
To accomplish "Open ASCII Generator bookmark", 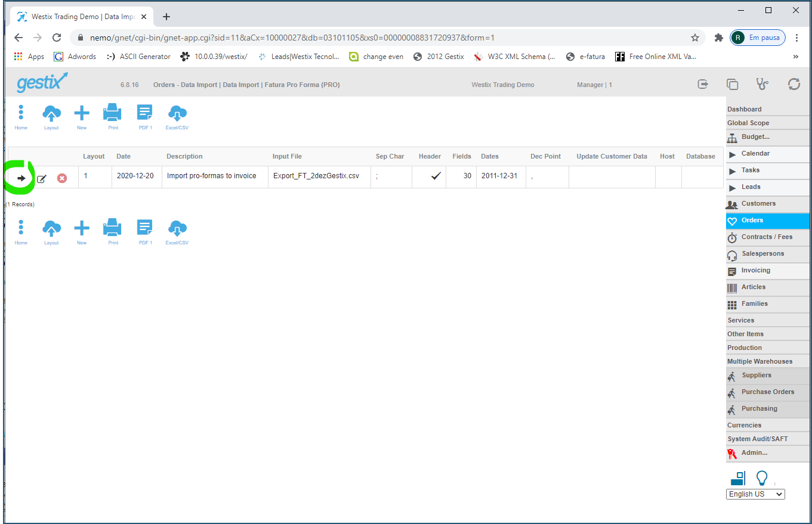I will 138,57.
